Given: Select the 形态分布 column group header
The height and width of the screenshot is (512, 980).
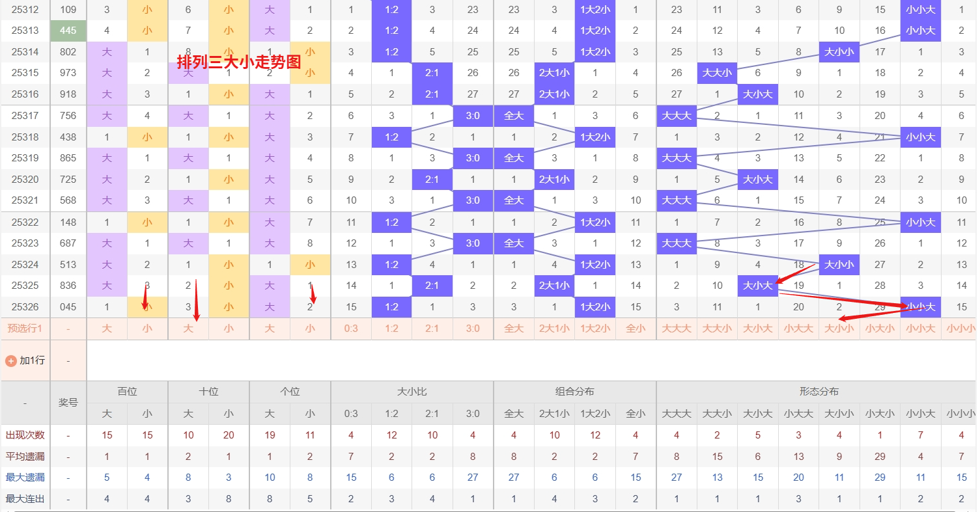Looking at the screenshot, I should pos(819,392).
